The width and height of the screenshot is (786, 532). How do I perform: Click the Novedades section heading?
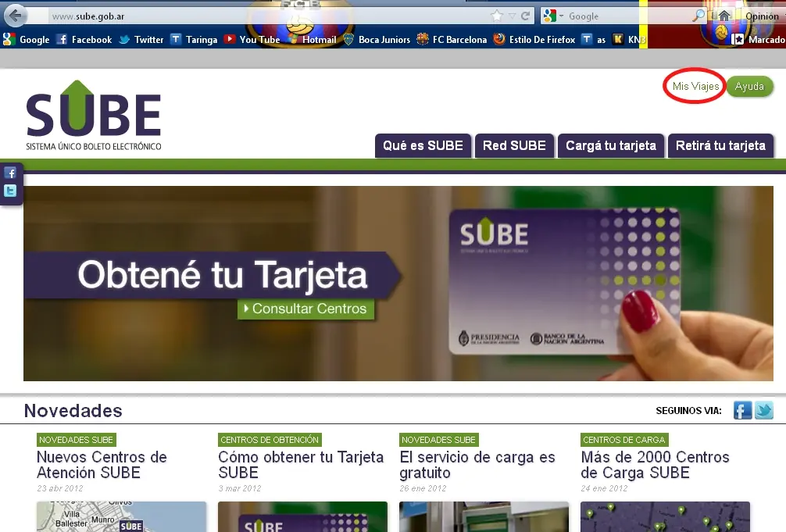pos(73,411)
